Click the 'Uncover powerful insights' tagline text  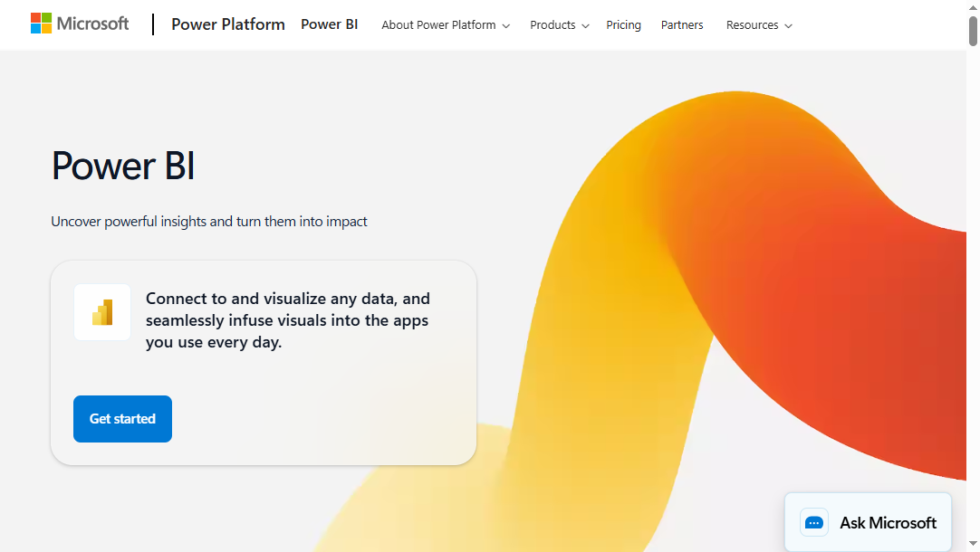click(x=208, y=222)
